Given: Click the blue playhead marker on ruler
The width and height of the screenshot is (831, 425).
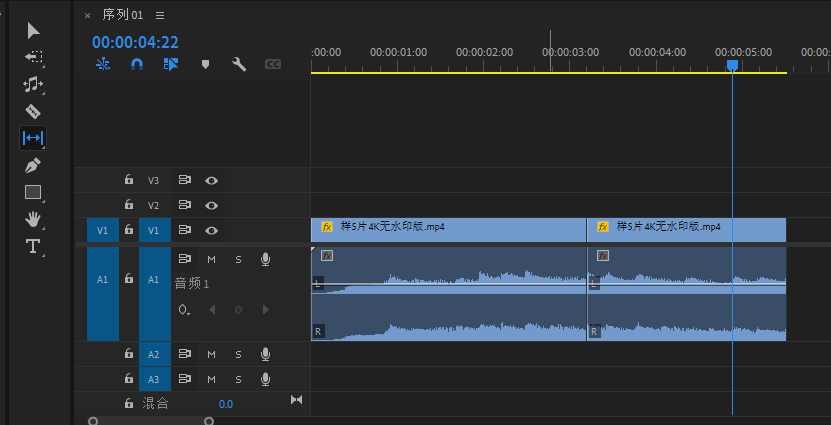Looking at the screenshot, I should (732, 65).
